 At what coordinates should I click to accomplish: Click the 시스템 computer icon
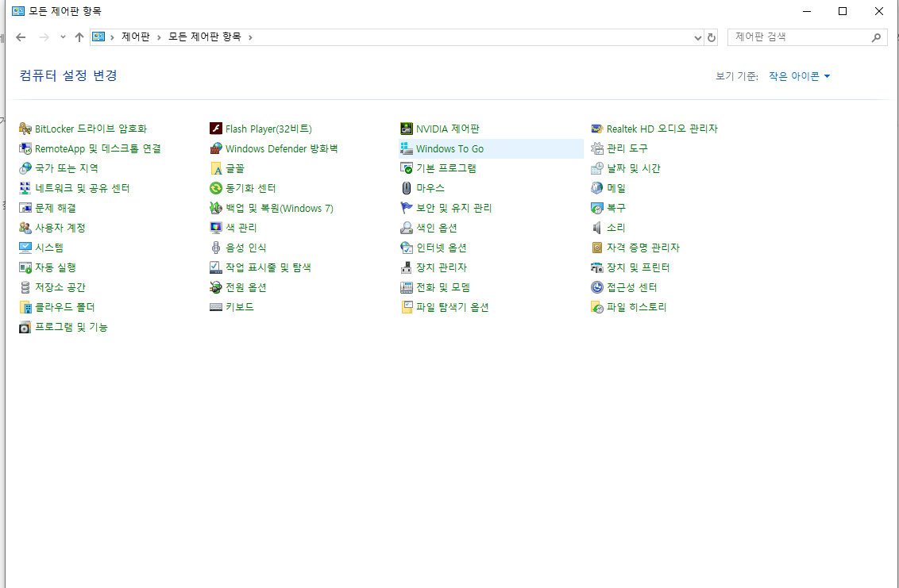pyautogui.click(x=25, y=248)
